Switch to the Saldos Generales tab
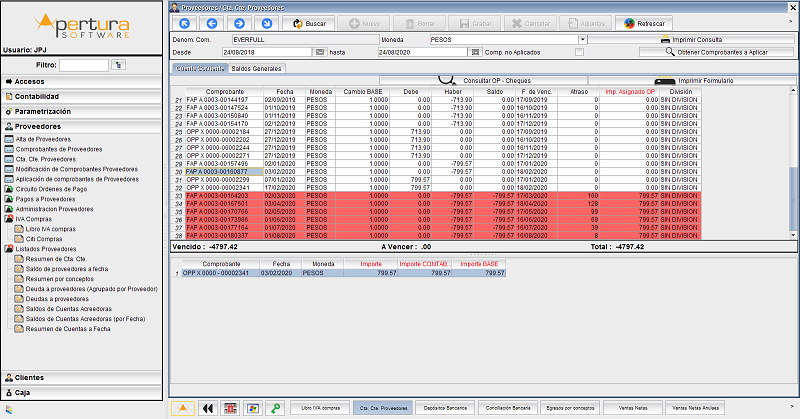The image size is (800, 419). [x=258, y=68]
